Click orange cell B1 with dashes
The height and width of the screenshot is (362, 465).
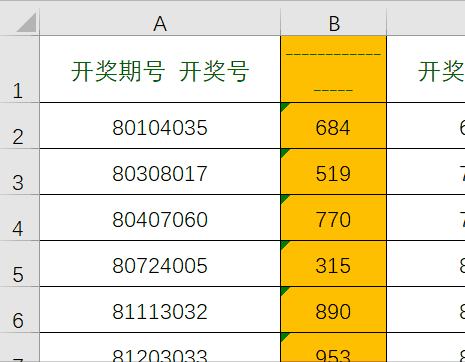[334, 69]
